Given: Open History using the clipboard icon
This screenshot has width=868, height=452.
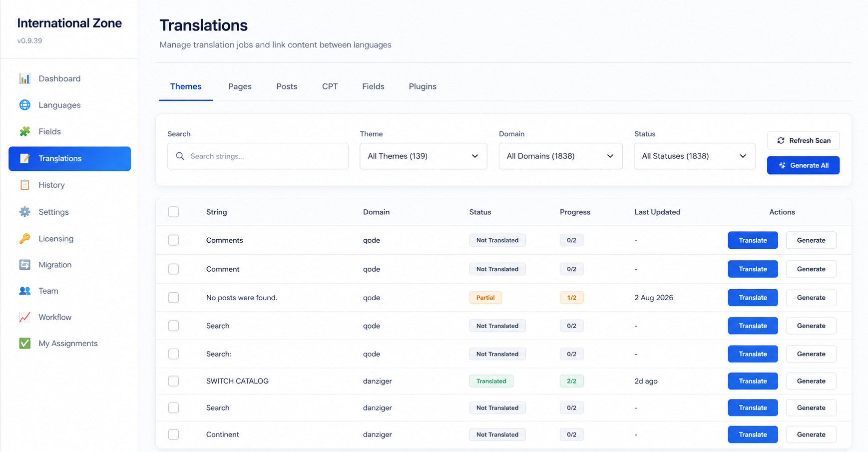Looking at the screenshot, I should pos(24,185).
